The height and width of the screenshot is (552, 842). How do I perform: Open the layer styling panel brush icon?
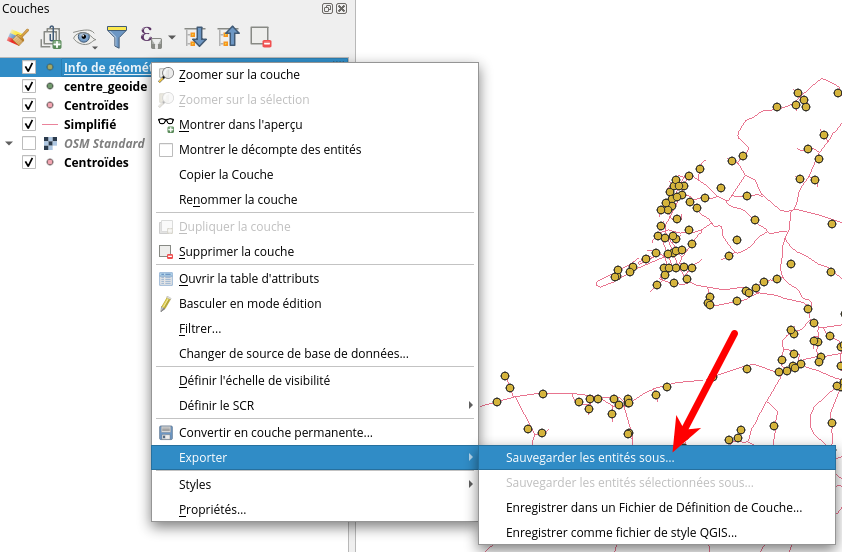point(18,38)
